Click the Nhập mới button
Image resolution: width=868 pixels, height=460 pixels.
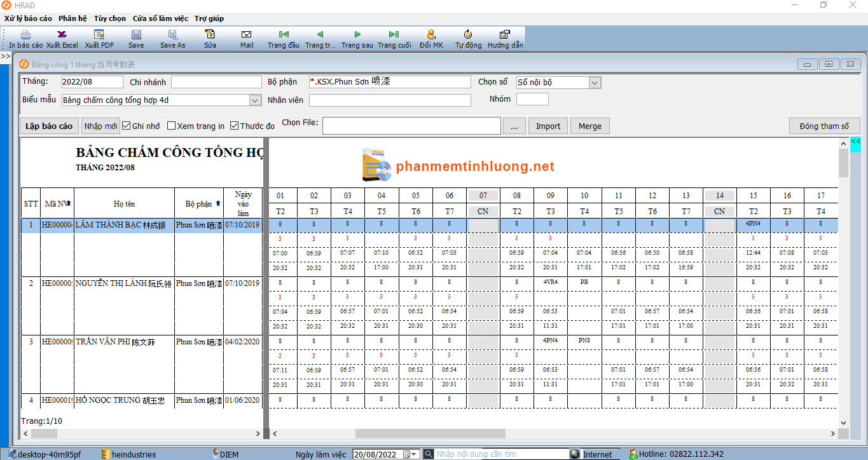click(100, 126)
